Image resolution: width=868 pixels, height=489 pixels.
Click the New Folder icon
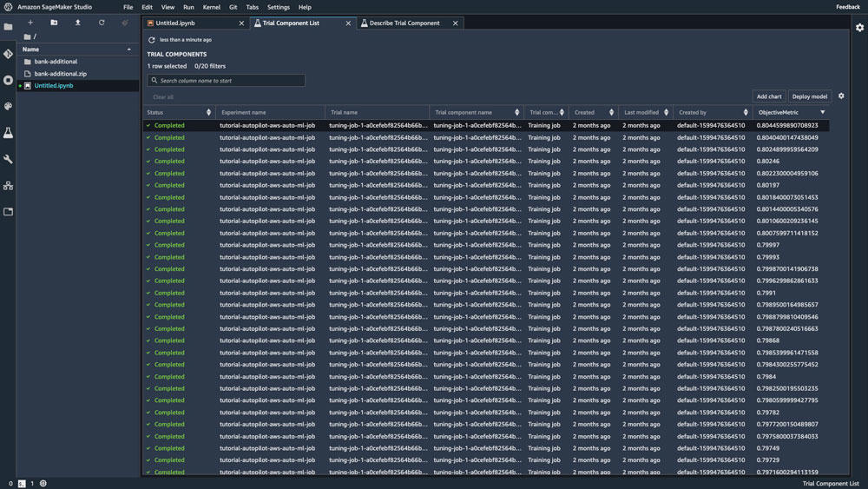pos(54,23)
